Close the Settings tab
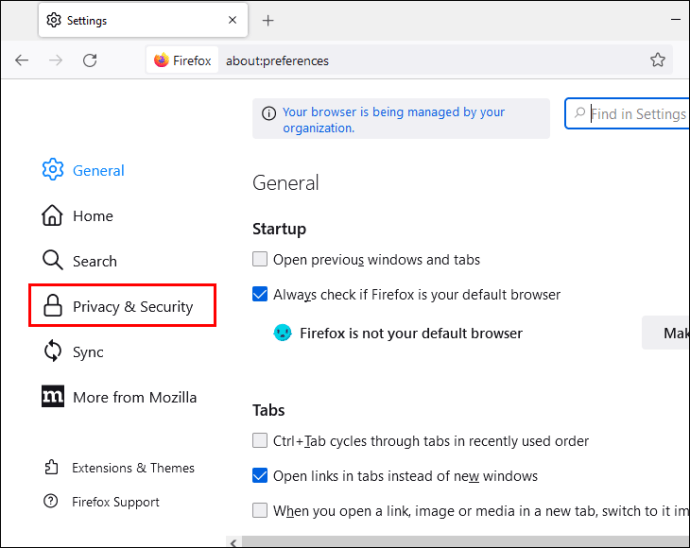 coord(232,20)
